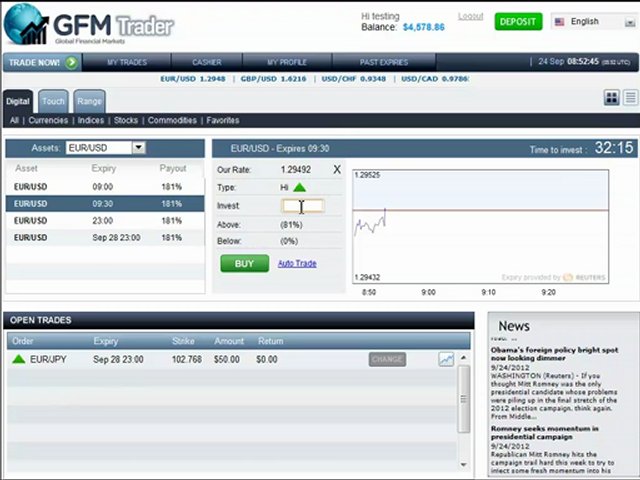Click the up arrow of open trades scrollbar

[463, 358]
